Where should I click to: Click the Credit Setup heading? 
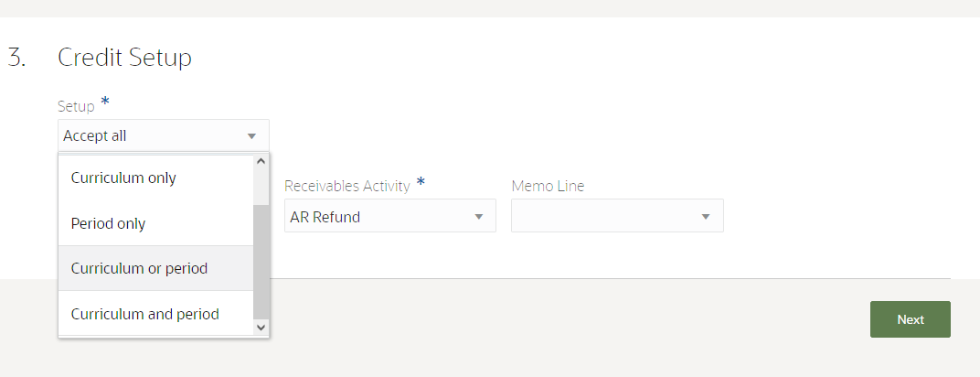point(124,58)
